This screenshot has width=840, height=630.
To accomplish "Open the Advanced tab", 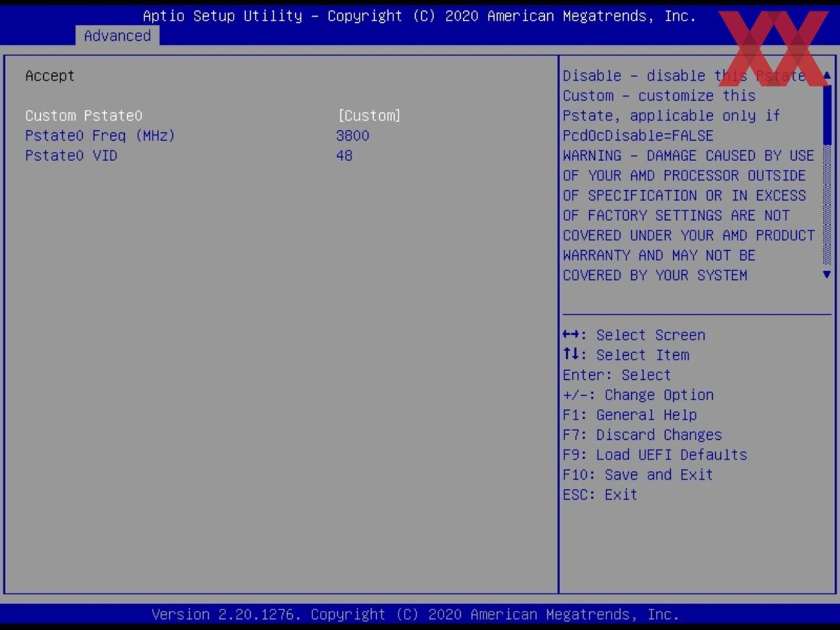I will click(x=117, y=36).
